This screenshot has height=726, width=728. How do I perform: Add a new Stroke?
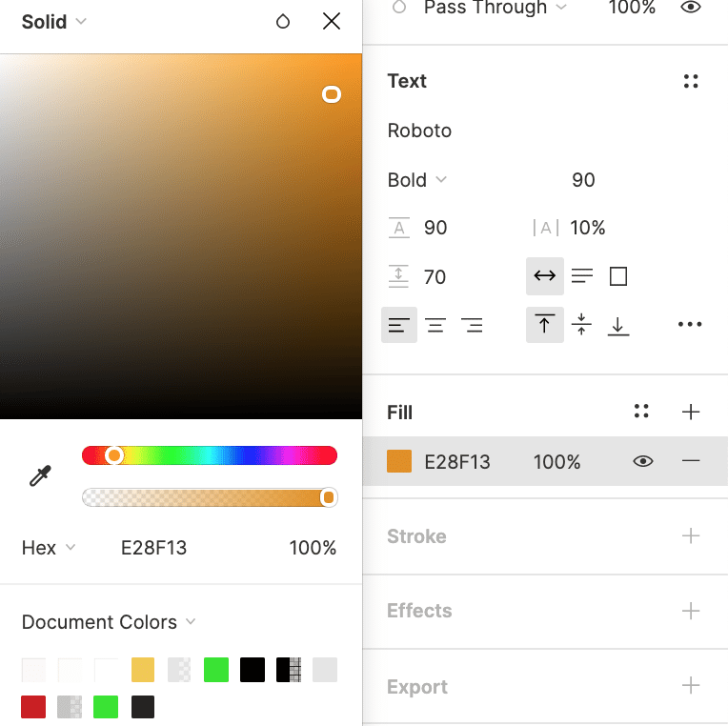(691, 536)
